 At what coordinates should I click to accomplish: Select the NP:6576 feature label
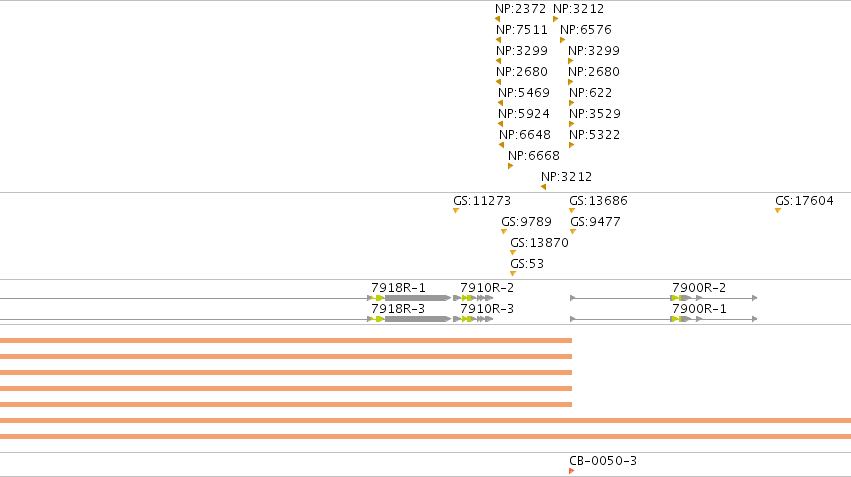point(586,30)
